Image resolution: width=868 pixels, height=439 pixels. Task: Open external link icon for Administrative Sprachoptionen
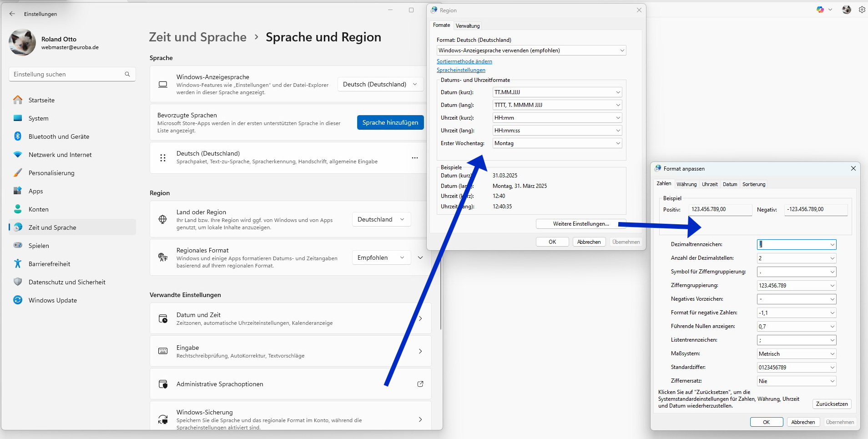pyautogui.click(x=420, y=384)
